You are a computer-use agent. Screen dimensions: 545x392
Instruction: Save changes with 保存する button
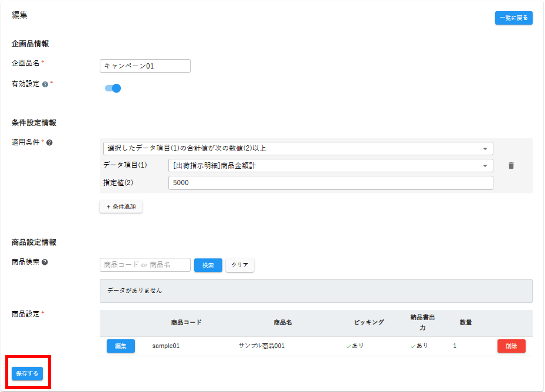(28, 373)
